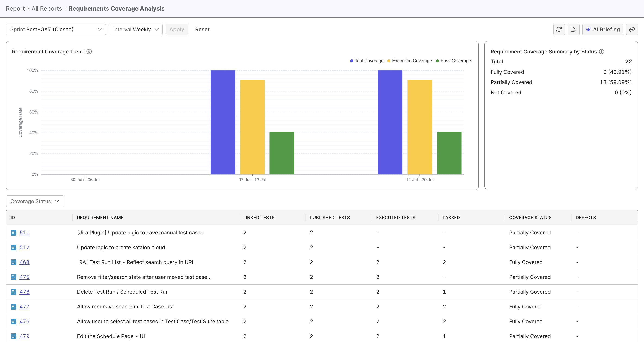Expand the Coverage Status filter dropdown
Viewport: 644px width, 342px height.
tap(35, 201)
